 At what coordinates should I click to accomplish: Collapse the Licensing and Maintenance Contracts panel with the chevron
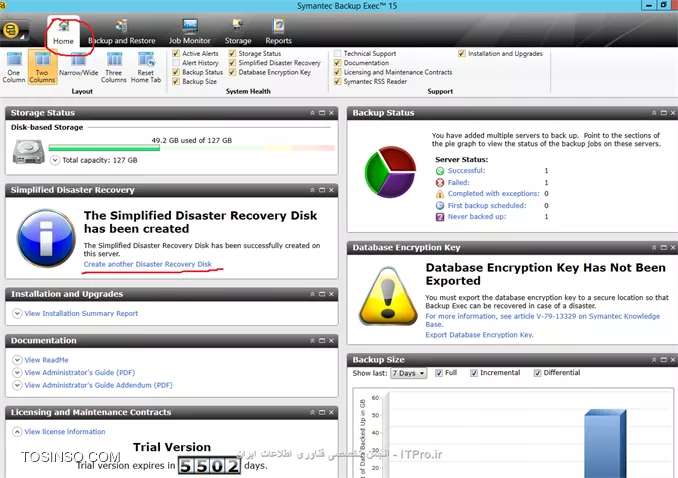point(312,413)
